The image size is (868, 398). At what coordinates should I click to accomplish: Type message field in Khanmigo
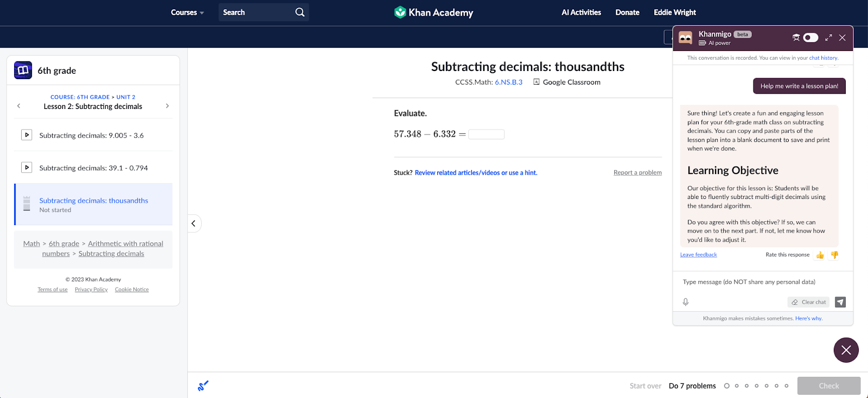click(763, 282)
